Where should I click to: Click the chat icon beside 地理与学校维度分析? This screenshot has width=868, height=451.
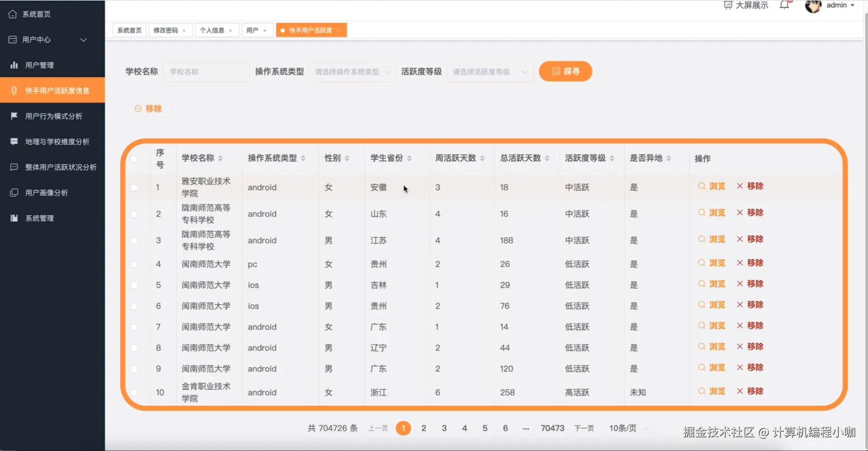coord(14,141)
